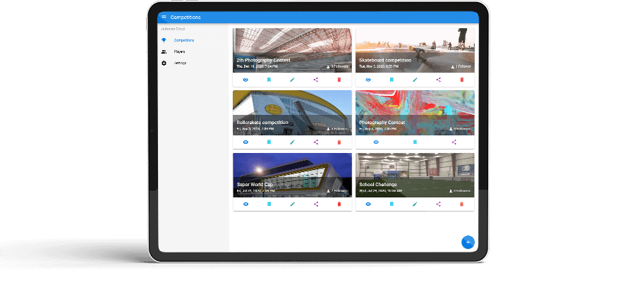Bookmark the 2th Photography Contest
This screenshot has height=282, width=644.
269,80
